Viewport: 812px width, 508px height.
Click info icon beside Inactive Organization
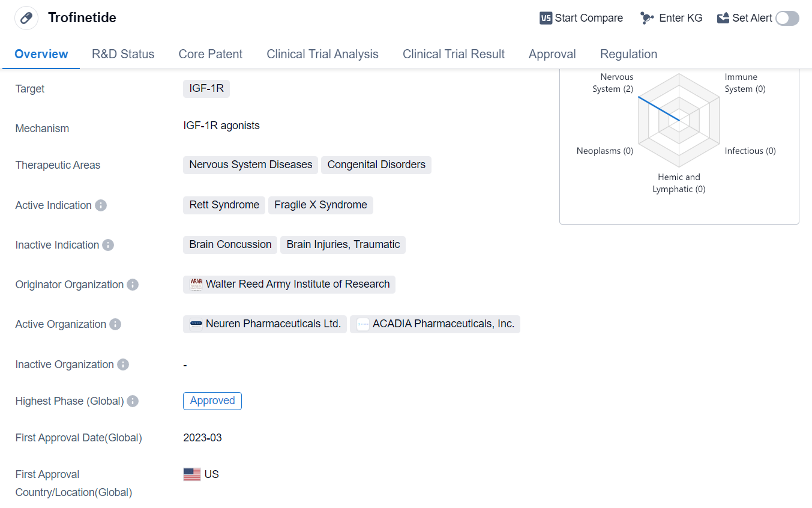(x=123, y=364)
